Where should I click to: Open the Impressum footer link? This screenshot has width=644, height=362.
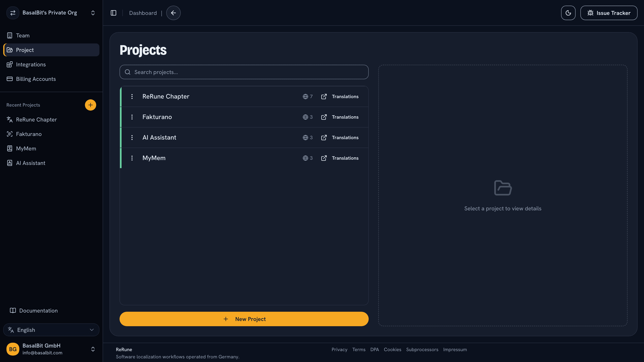tap(455, 350)
